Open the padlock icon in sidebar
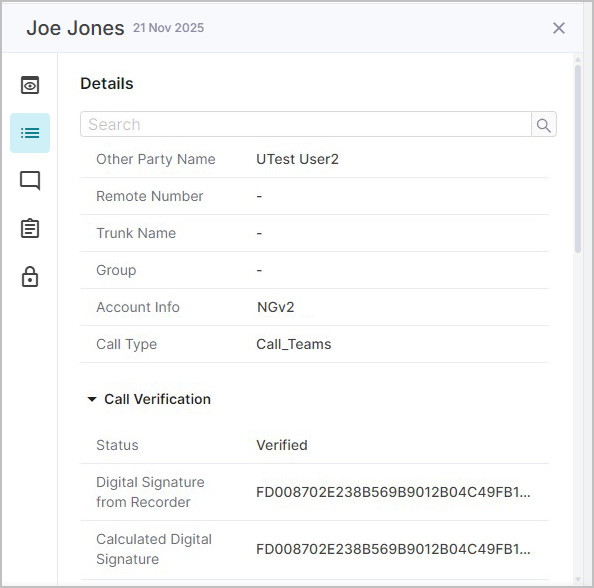Image resolution: width=594 pixels, height=588 pixels. click(x=30, y=277)
